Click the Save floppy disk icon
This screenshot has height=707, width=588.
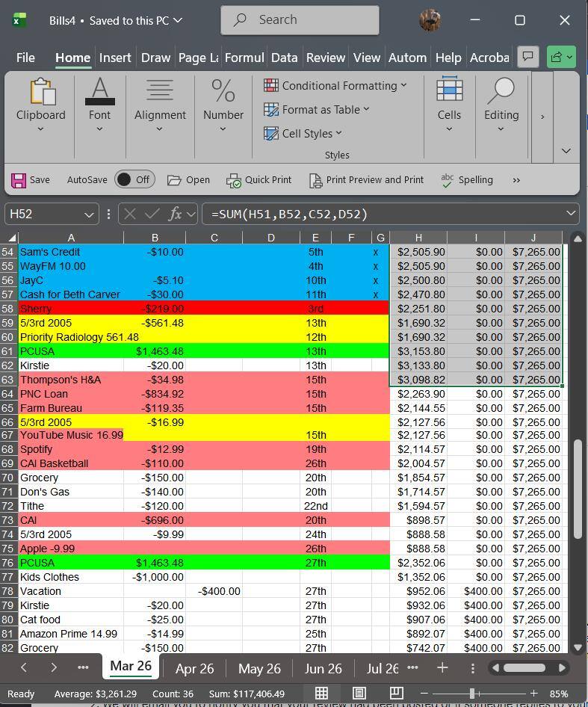19,180
